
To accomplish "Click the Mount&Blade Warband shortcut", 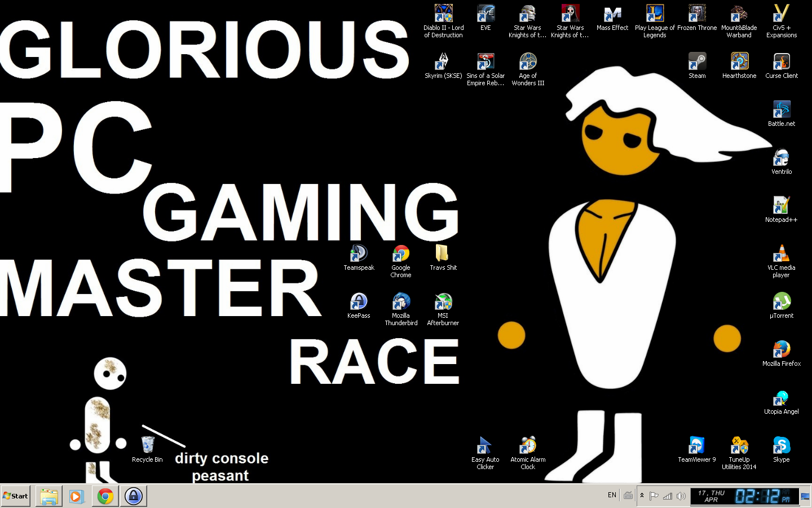I will (x=739, y=21).
